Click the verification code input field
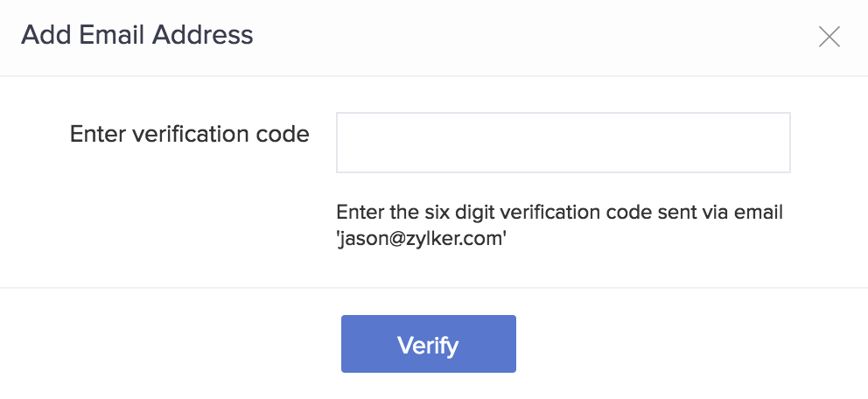 pos(563,143)
